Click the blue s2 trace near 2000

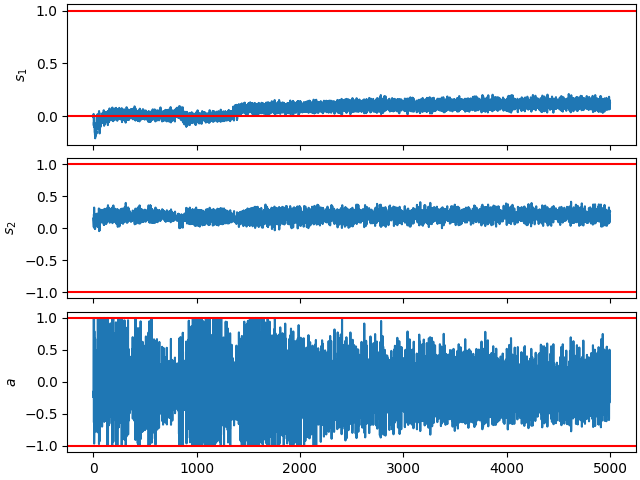tap(300, 216)
